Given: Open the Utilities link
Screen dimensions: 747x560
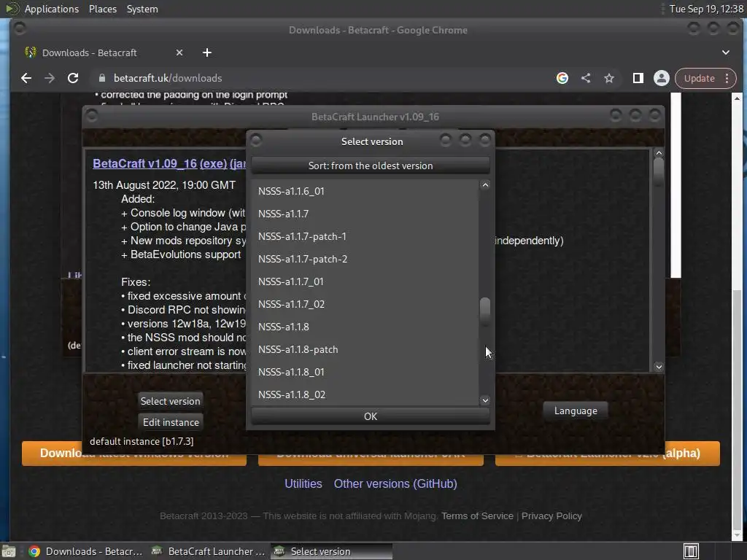Looking at the screenshot, I should (303, 484).
